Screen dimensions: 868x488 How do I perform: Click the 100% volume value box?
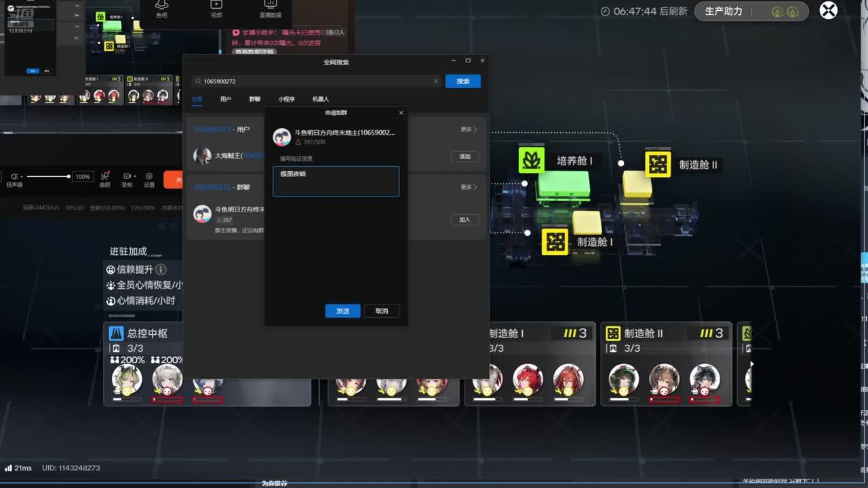[83, 176]
